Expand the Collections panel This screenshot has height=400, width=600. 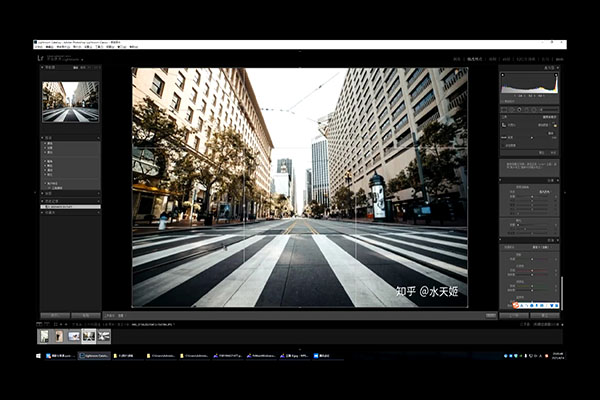pyautogui.click(x=42, y=212)
